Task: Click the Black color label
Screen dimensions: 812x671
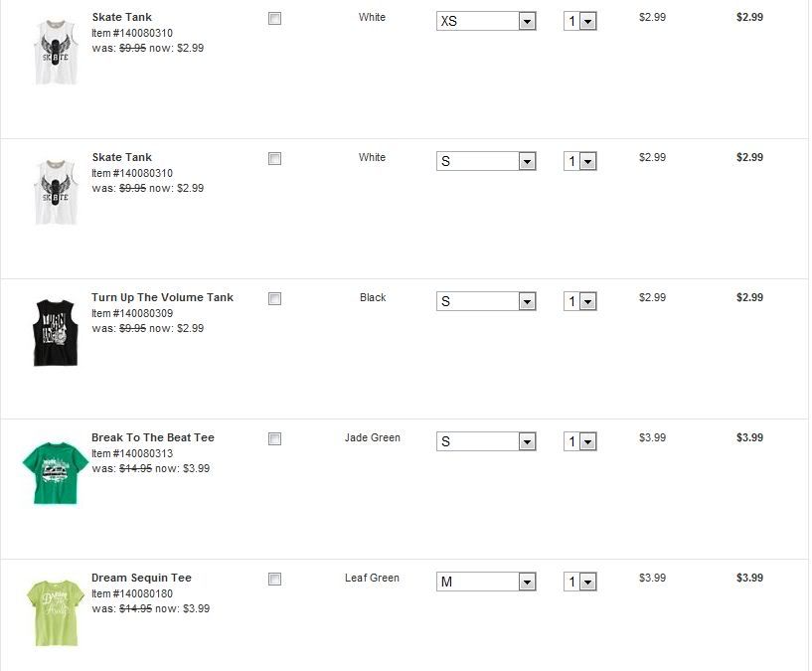Action: (x=373, y=297)
